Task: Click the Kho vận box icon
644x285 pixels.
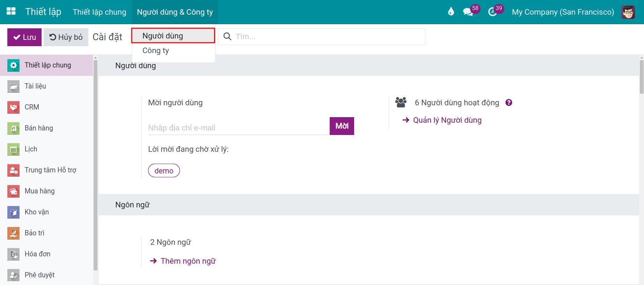Action: (13, 212)
